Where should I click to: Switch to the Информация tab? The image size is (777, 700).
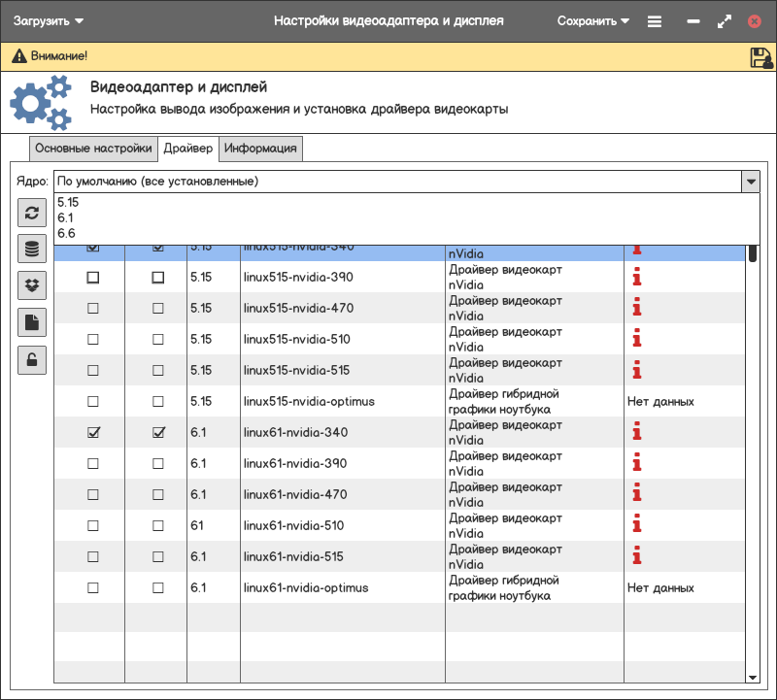click(260, 149)
